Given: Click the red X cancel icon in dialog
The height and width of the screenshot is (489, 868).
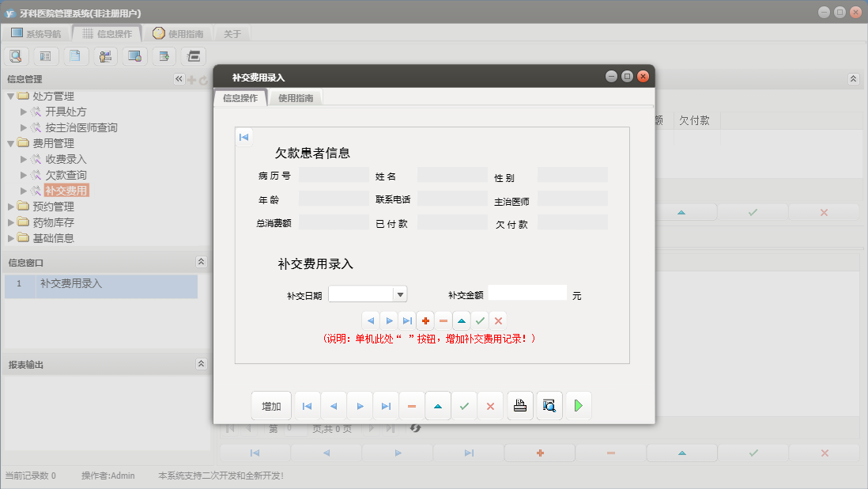Looking at the screenshot, I should pos(490,405).
